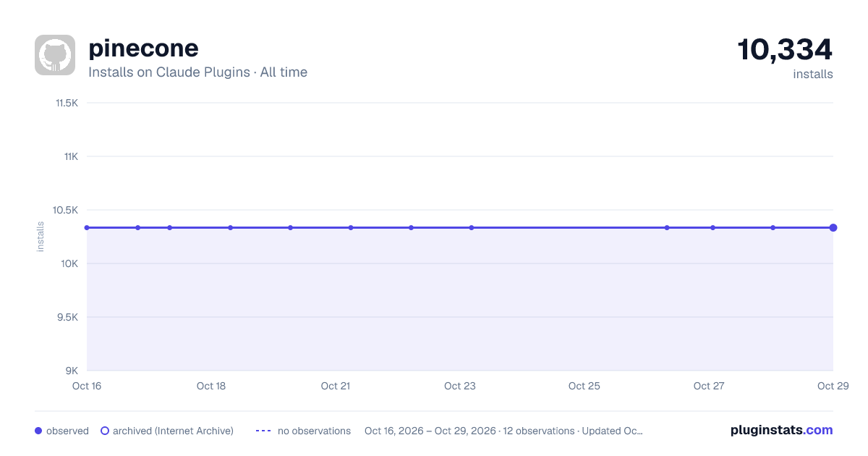Viewport: 868px width, 456px height.
Task: Click the dashed no observations legend line
Action: [263, 431]
